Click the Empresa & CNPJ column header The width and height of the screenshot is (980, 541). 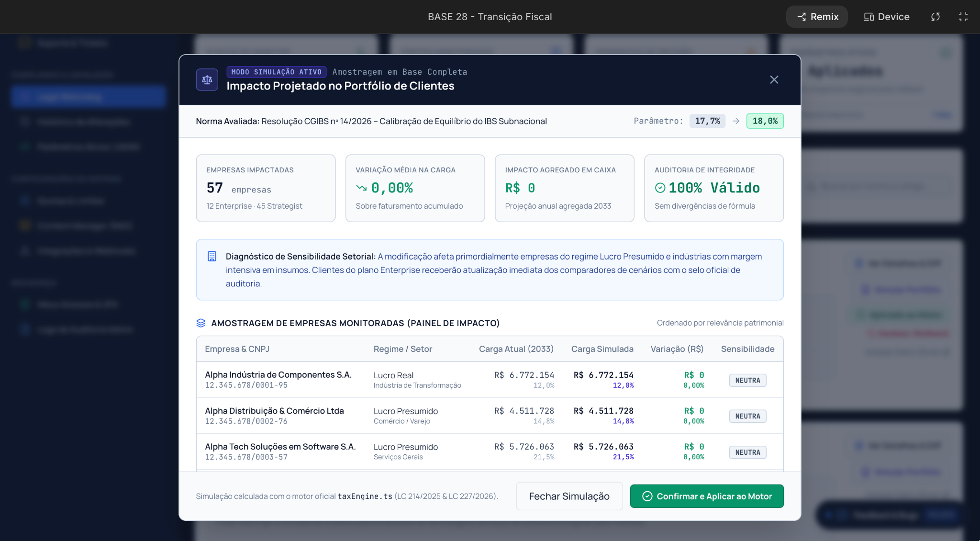[237, 349]
